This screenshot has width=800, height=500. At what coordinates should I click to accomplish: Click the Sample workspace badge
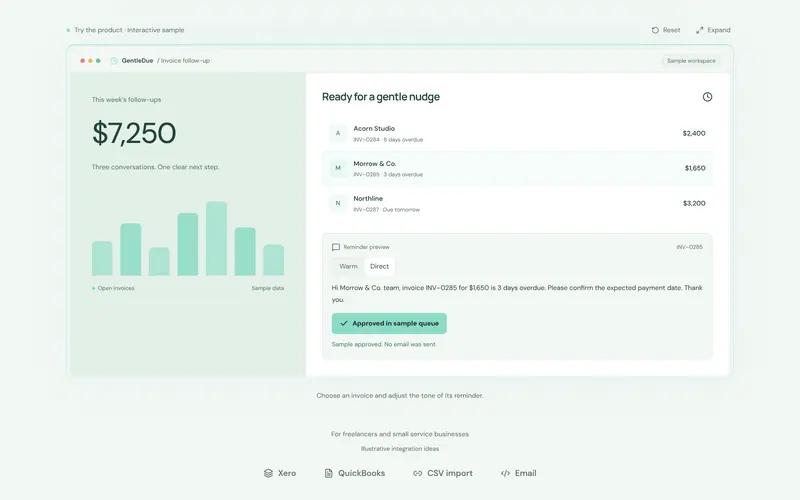tap(691, 61)
